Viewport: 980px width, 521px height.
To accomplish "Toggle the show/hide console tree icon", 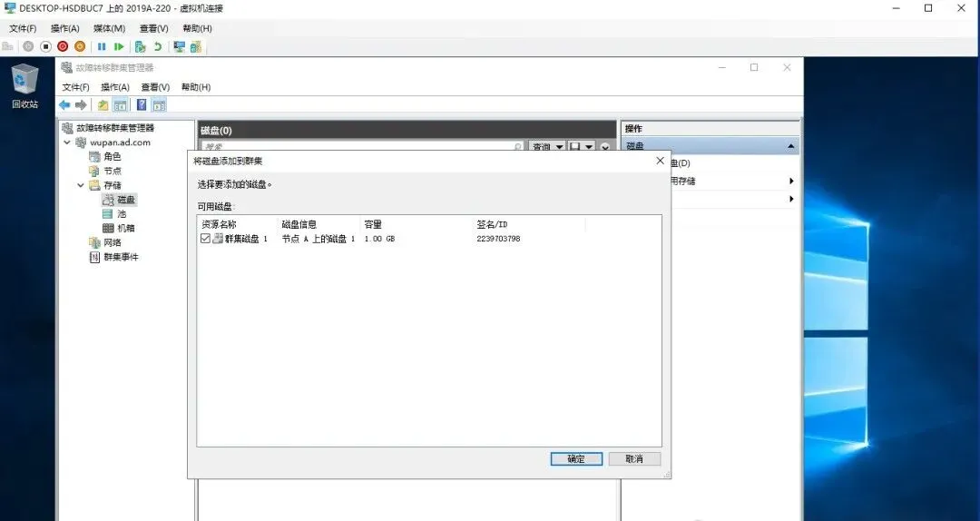I will (120, 105).
